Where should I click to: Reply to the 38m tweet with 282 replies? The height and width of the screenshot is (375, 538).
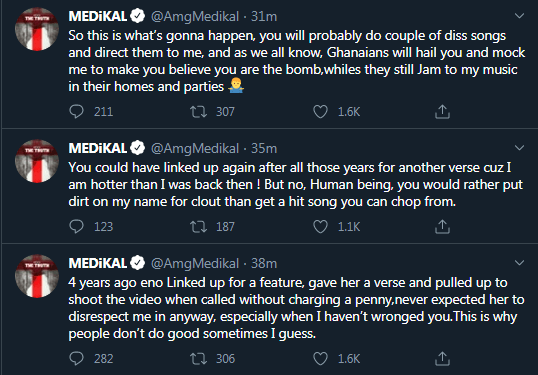(76, 359)
